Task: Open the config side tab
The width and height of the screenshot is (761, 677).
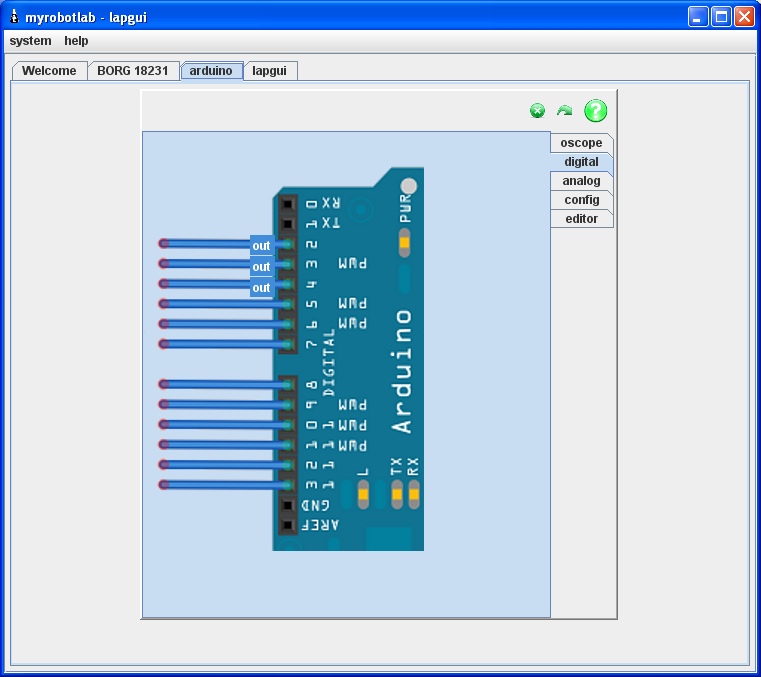Action: pos(581,199)
